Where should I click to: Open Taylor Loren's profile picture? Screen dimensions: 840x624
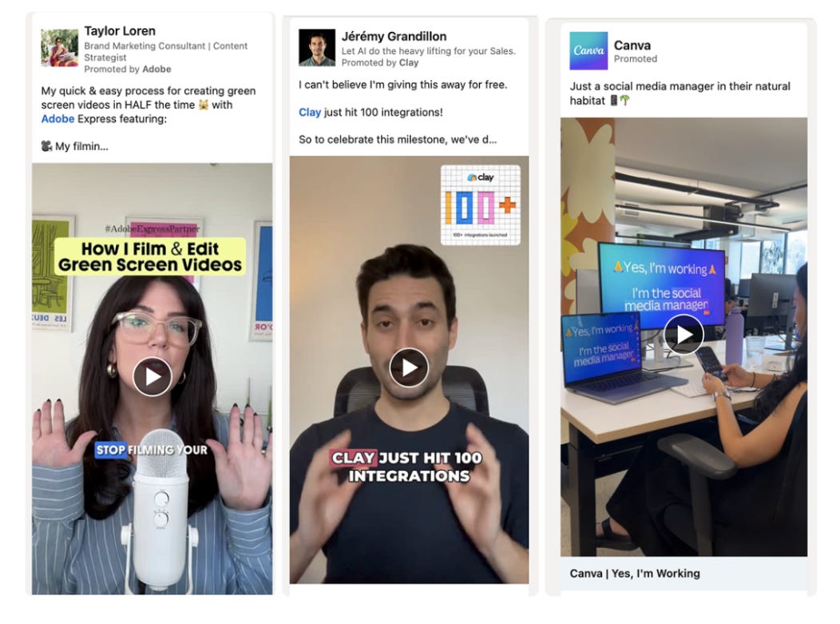click(59, 48)
